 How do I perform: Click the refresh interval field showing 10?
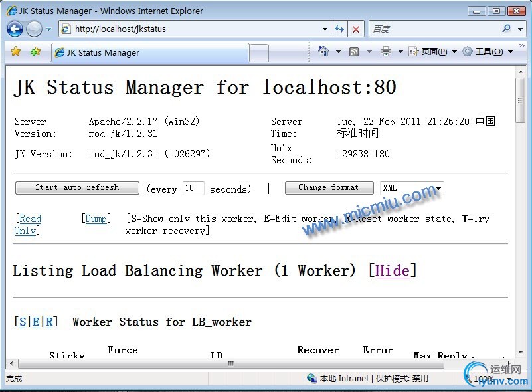[193, 189]
